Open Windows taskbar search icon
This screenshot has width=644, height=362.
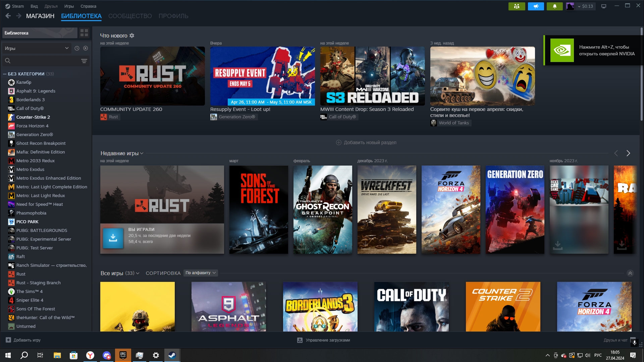[x=24, y=355]
